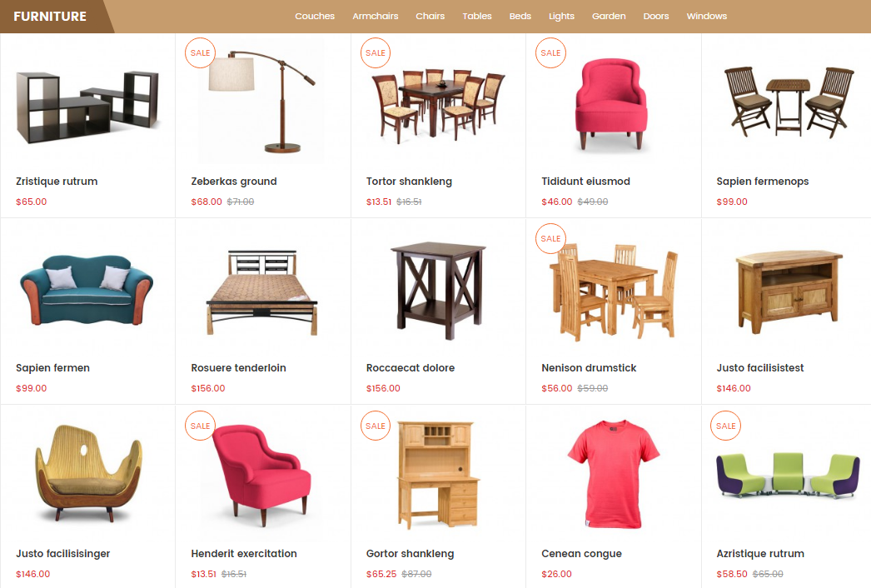Open the Zristique rutrum shelf image
Screen dimensions: 871x588
pos(87,107)
